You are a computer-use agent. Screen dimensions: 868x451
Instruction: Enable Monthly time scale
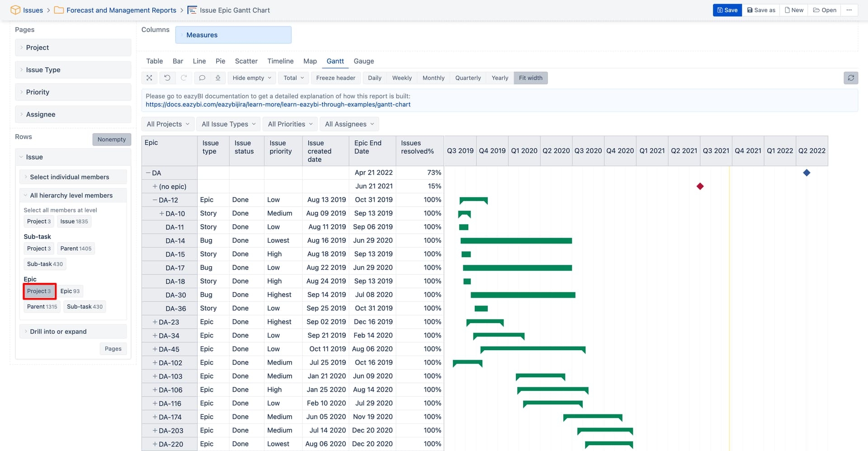click(x=433, y=78)
